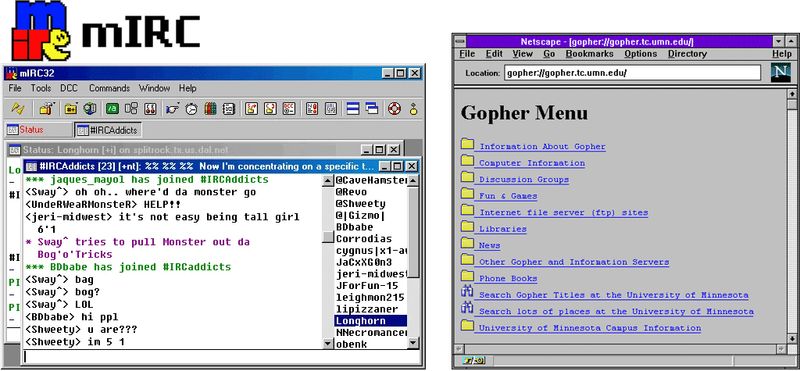
Task: Click Netscape vertical scrollbar down arrow
Action: click(x=792, y=338)
